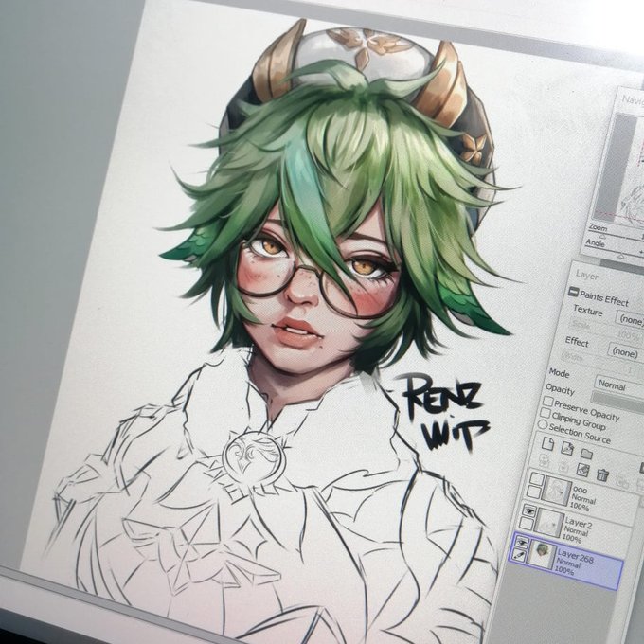Toggle visibility of Layer2
Viewport: 644px width, 644px height.
click(x=529, y=510)
